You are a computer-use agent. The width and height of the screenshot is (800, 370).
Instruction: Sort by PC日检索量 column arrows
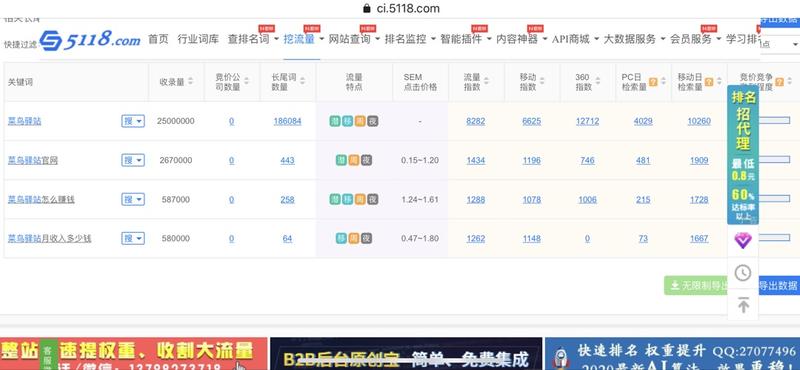(x=663, y=82)
